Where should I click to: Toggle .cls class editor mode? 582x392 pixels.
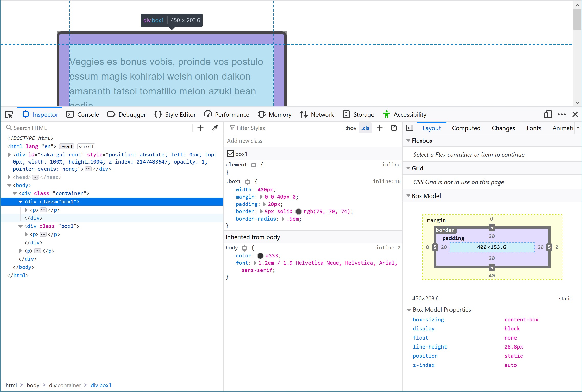point(366,127)
